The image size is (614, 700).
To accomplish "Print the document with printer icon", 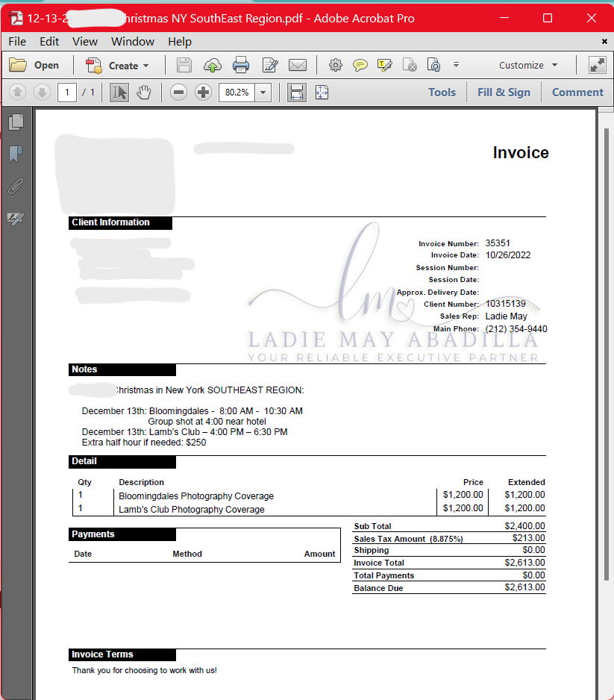I will tap(241, 65).
